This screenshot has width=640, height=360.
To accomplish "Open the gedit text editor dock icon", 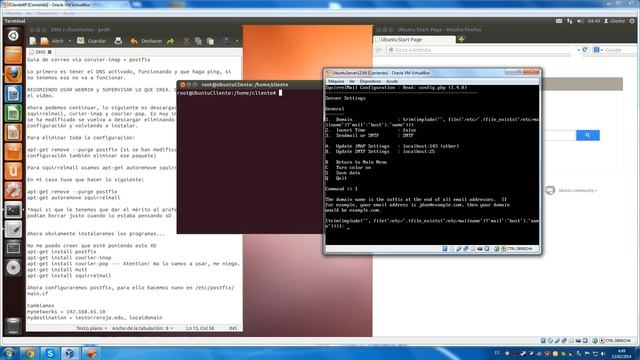I will pos(13,229).
